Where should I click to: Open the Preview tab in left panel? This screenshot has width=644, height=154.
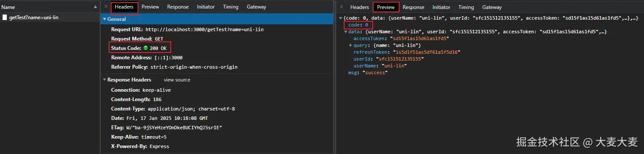[x=150, y=7]
